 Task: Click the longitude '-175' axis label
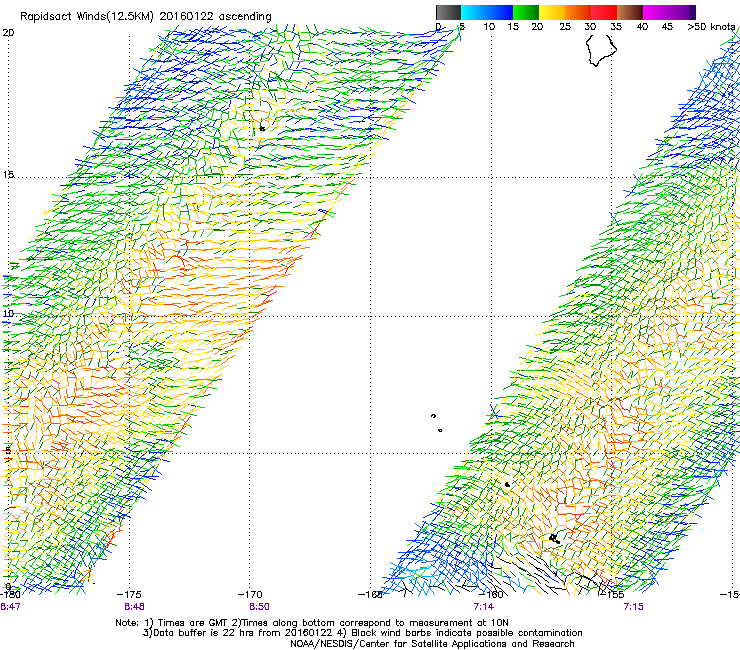(129, 594)
